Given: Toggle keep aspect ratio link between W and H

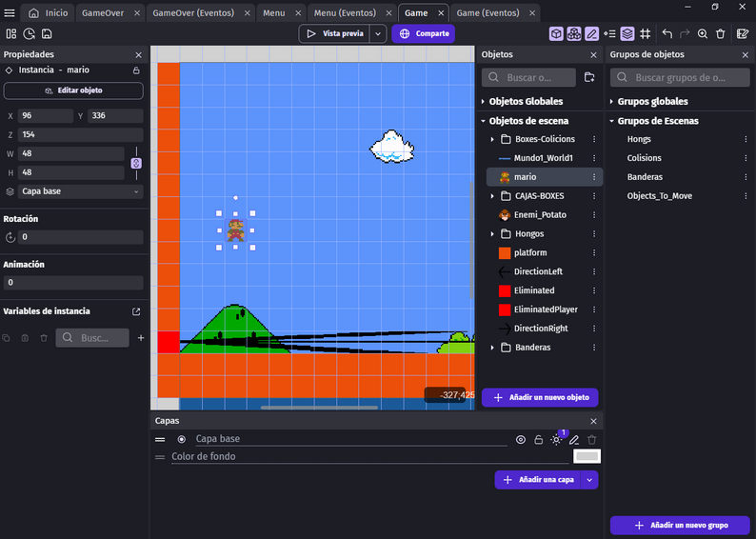Looking at the screenshot, I should (136, 163).
